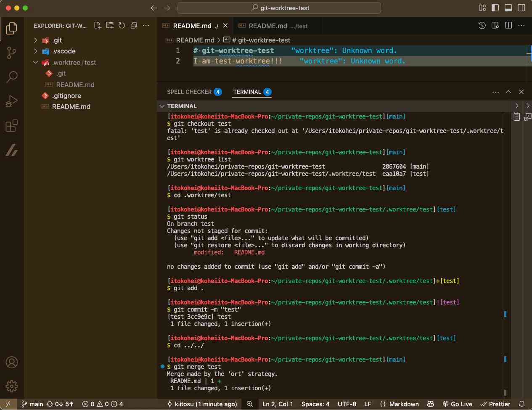Click the GitHub Copilot status bar icon

(430, 404)
